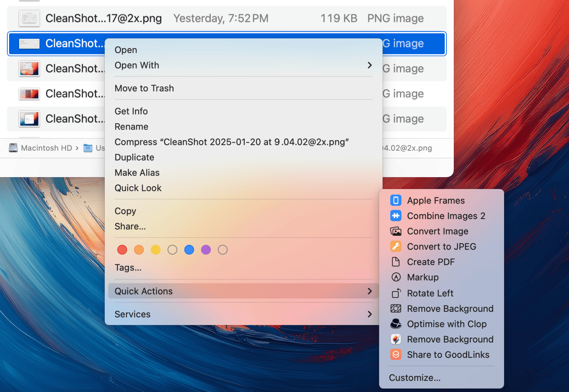Compress the CleanShot 2025-01-20 file
The image size is (569, 392).
click(243, 142)
